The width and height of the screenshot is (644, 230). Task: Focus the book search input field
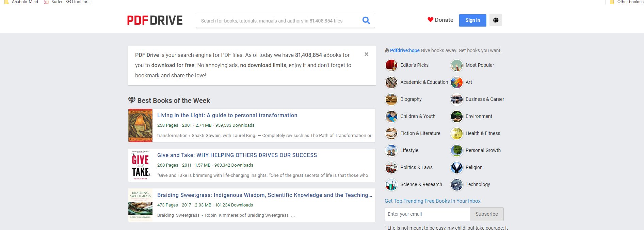click(279, 20)
